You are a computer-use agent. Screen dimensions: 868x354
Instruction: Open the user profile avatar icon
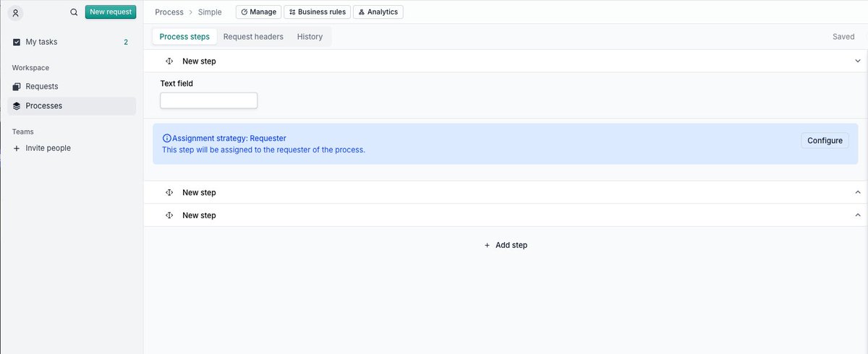pos(16,12)
